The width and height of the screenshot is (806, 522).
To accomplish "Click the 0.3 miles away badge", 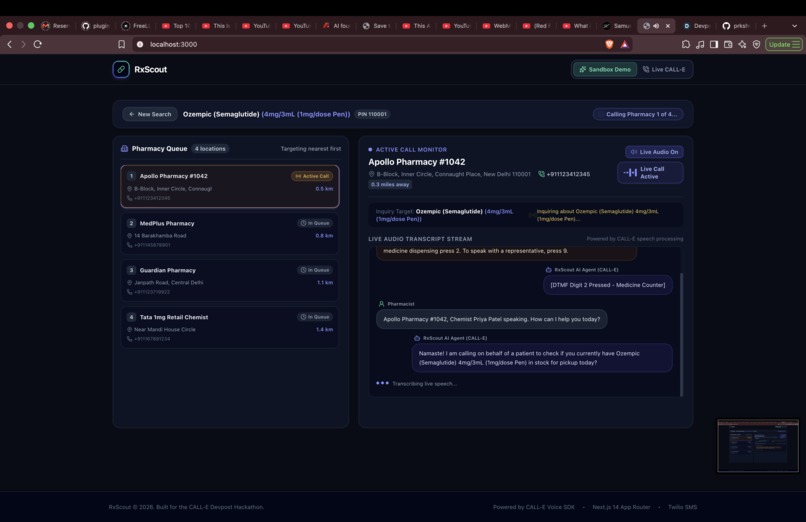I will point(390,184).
